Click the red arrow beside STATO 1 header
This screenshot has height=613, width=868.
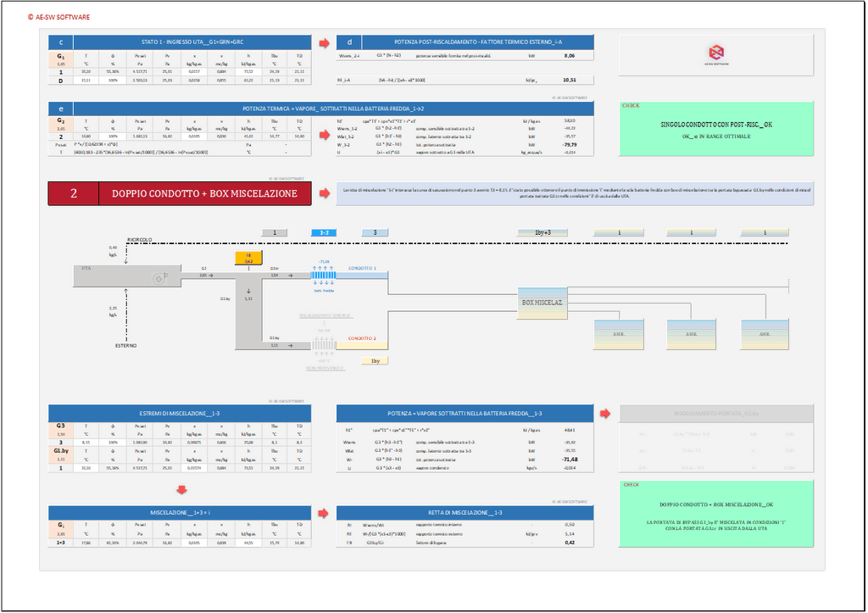point(324,42)
